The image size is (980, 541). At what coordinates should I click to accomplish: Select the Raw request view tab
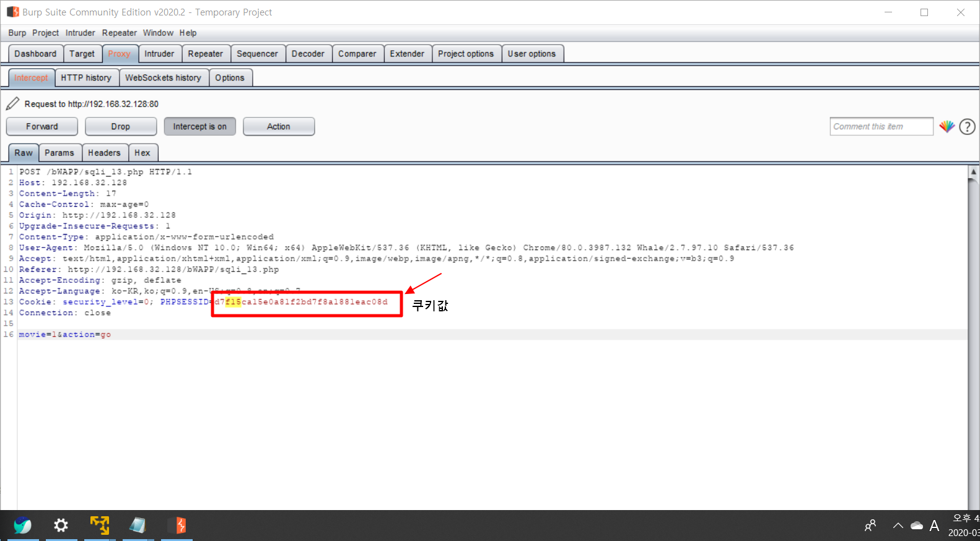tap(24, 153)
